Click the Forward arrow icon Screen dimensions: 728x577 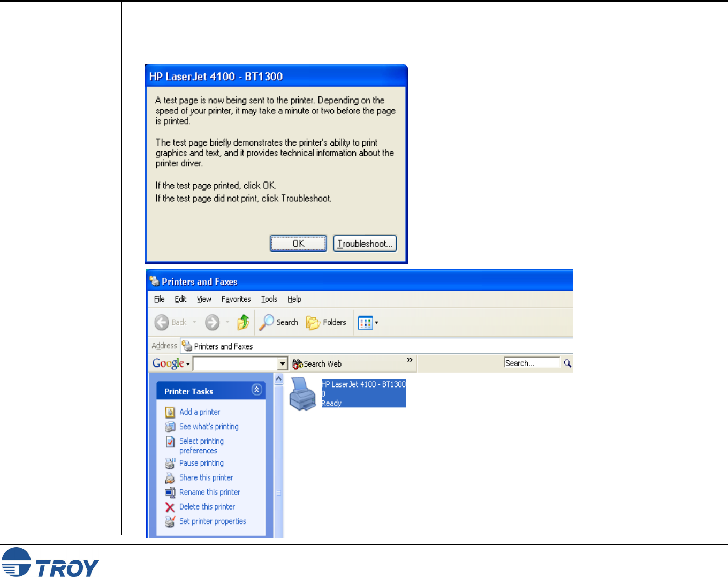[x=213, y=322]
